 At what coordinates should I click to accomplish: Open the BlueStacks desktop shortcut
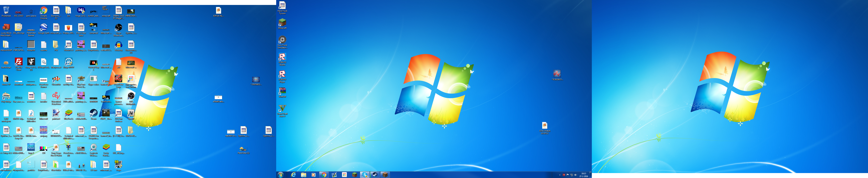[68, 115]
